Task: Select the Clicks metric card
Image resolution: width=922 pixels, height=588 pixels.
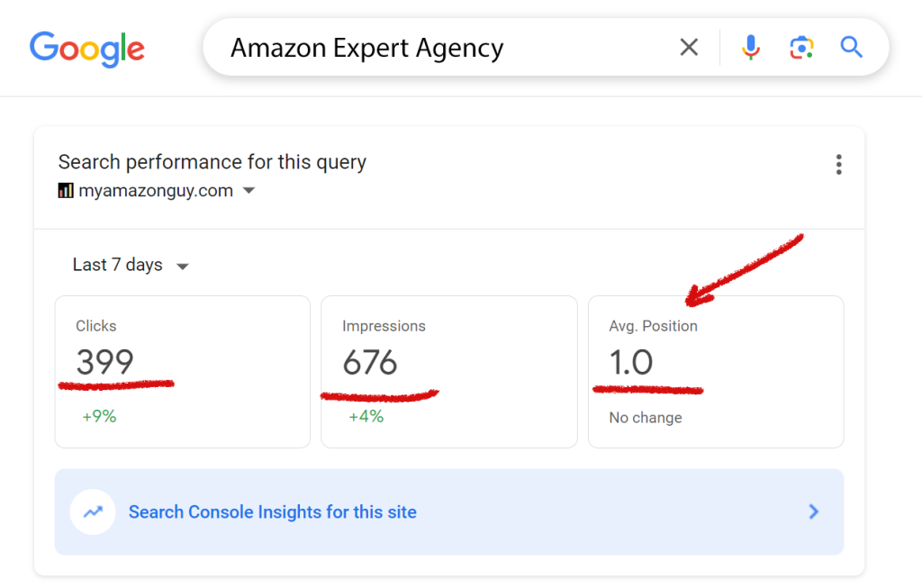Action: tap(182, 372)
